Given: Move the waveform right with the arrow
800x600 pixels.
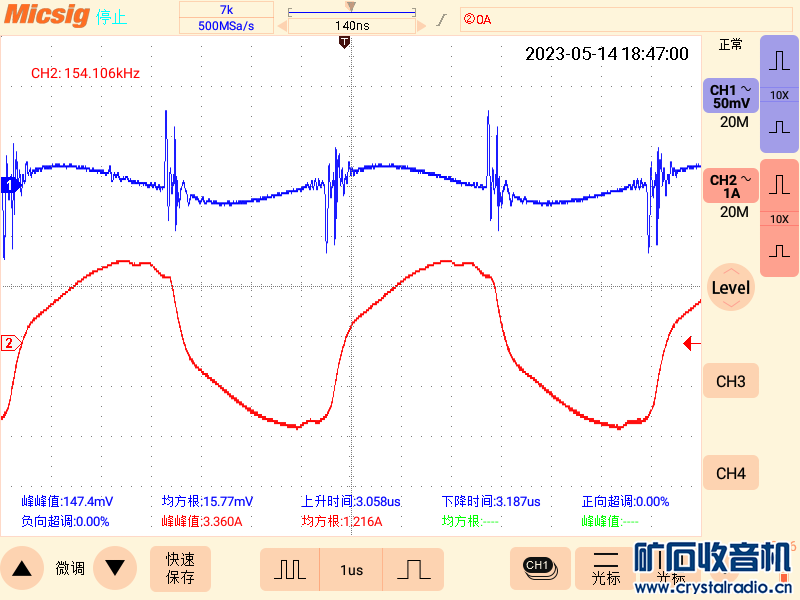Looking at the screenshot, I should click(421, 26).
